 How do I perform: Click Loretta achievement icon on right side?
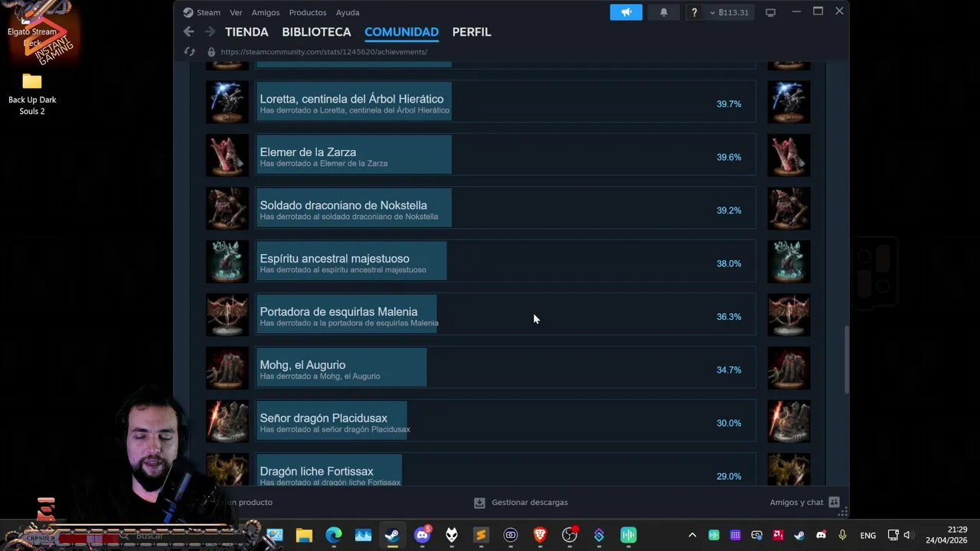789,102
